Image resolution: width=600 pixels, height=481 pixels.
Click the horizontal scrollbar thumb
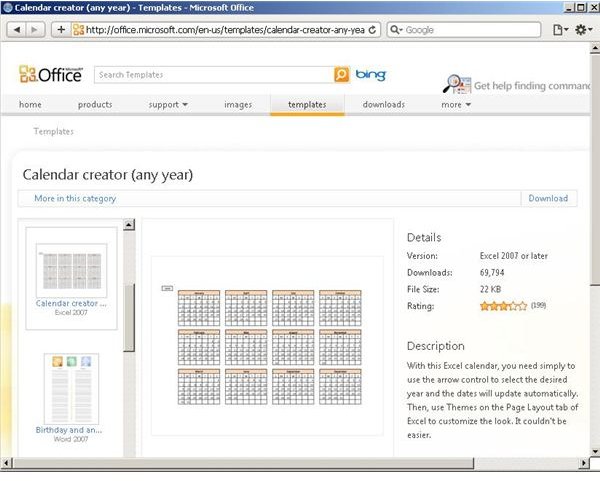pos(243,463)
